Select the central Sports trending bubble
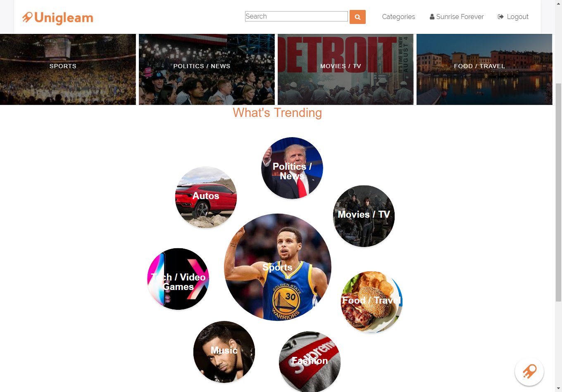The height and width of the screenshot is (392, 562). (x=278, y=267)
